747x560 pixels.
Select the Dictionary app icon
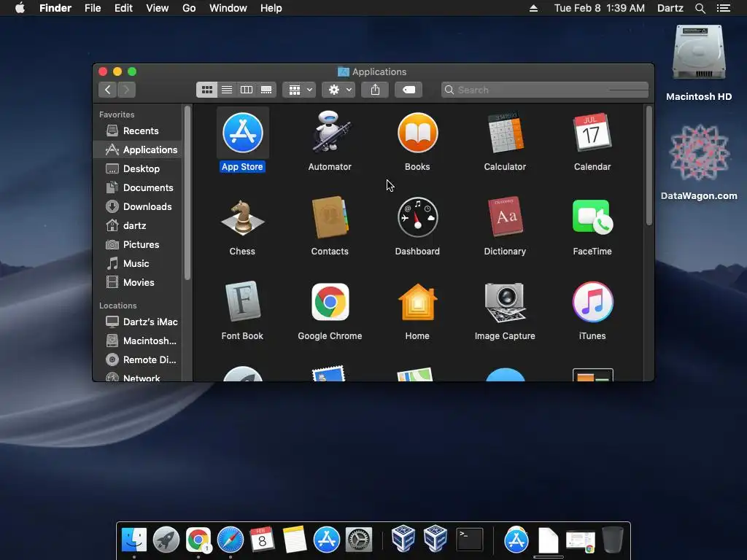click(505, 217)
